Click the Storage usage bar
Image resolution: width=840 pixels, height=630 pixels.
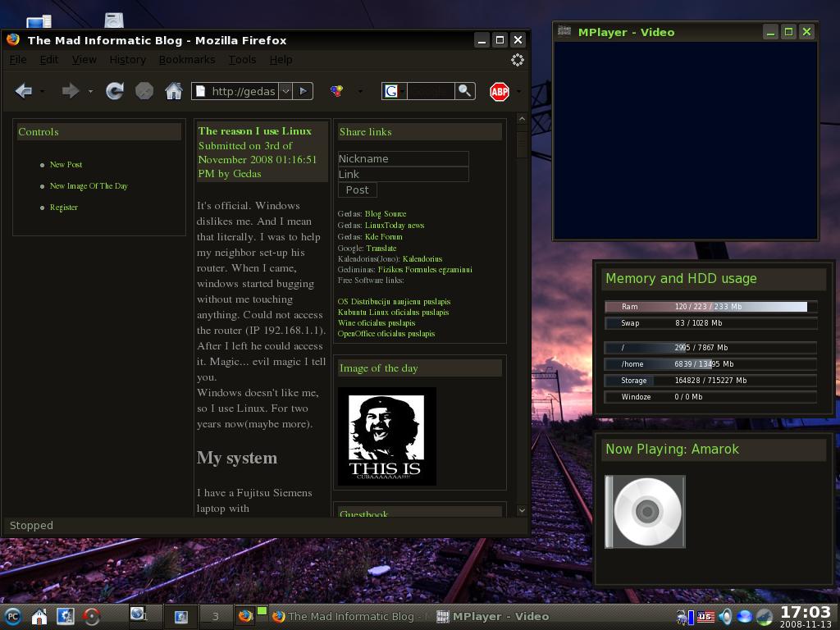[x=711, y=381]
